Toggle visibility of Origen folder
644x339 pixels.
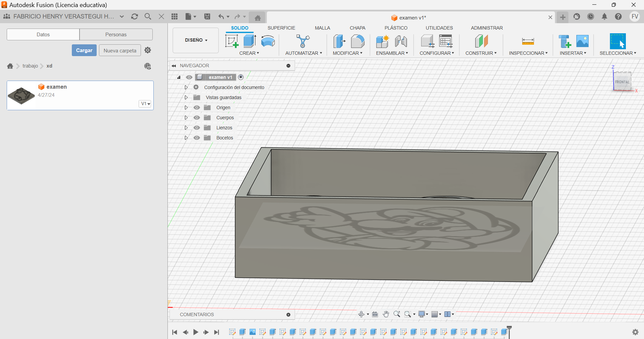[x=197, y=108]
